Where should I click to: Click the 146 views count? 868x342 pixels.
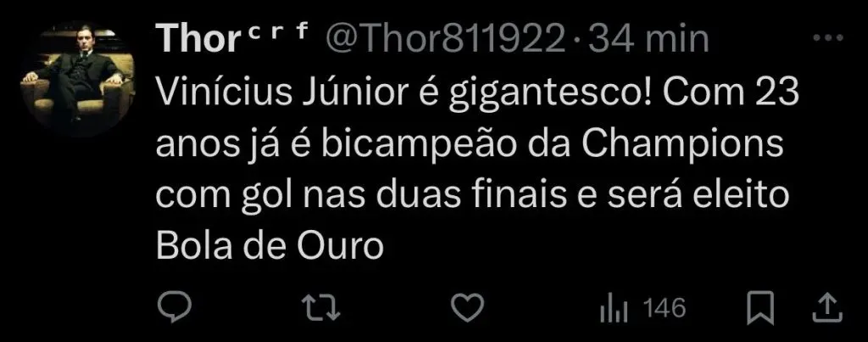tap(665, 308)
